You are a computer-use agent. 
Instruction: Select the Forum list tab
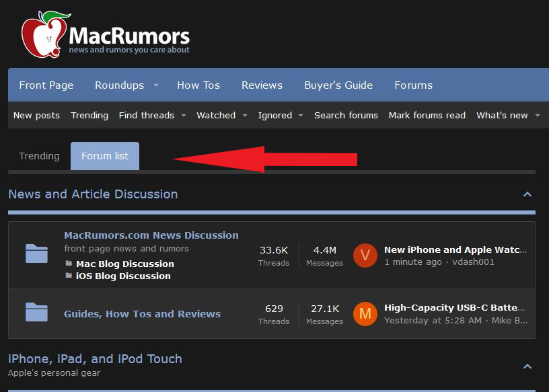pos(105,156)
